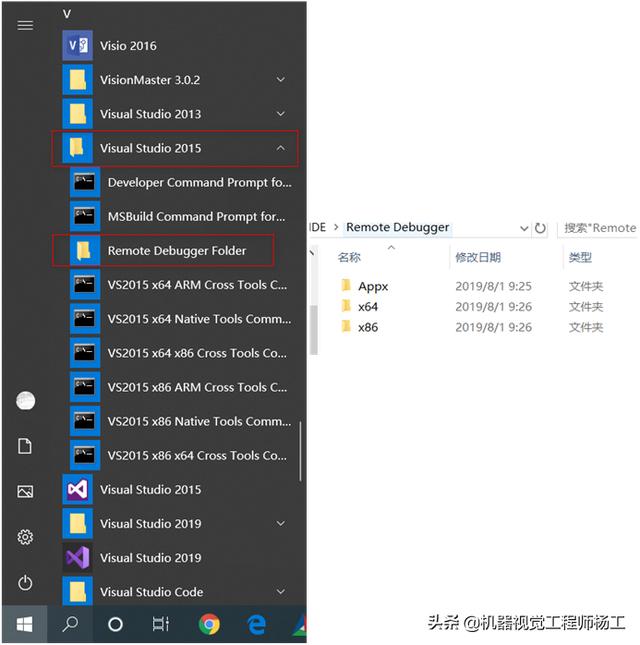Image resolution: width=640 pixels, height=645 pixels.
Task: Expand Visual Studio Code group chevron
Action: coord(281,591)
